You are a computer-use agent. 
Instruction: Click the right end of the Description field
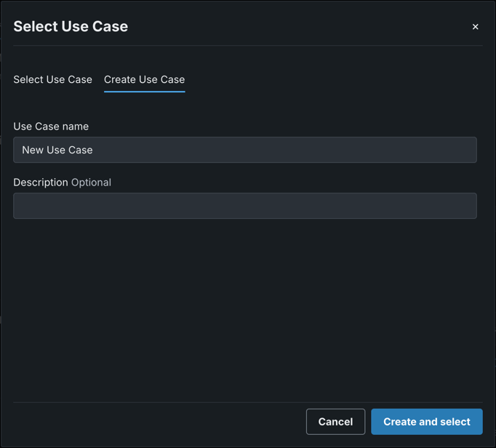[x=465, y=206]
